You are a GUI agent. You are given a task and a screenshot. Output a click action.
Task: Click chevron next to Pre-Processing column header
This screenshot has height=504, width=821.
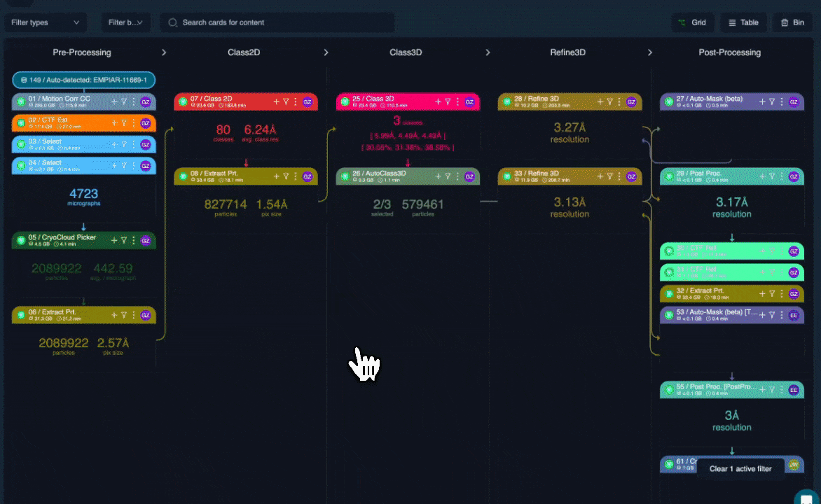[x=164, y=52]
